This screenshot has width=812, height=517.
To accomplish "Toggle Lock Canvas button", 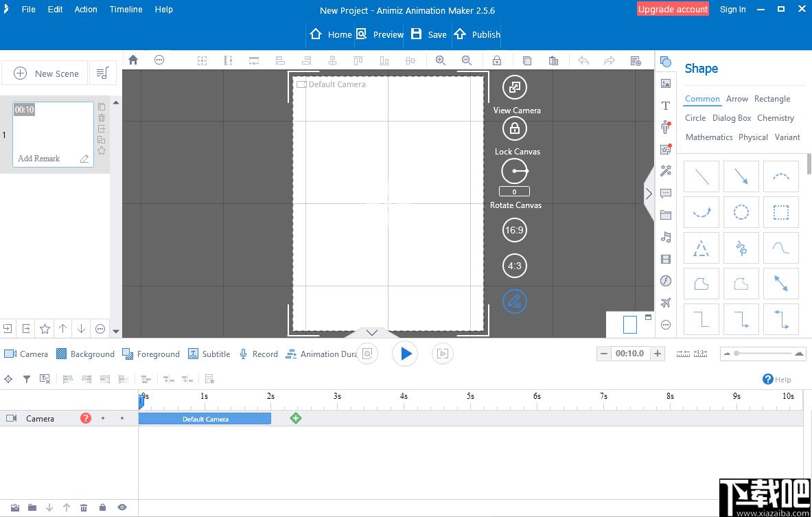I will click(x=514, y=128).
